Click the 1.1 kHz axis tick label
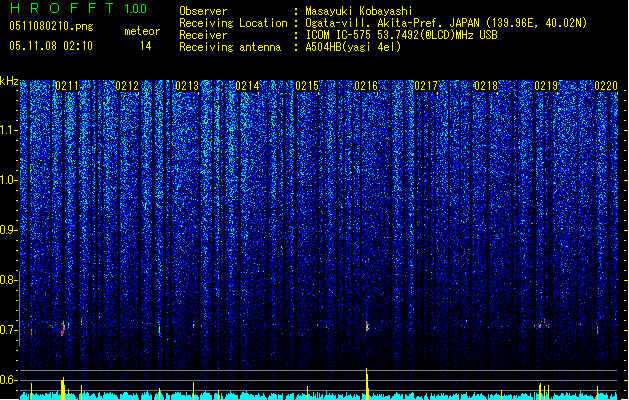The image size is (629, 400). click(9, 130)
